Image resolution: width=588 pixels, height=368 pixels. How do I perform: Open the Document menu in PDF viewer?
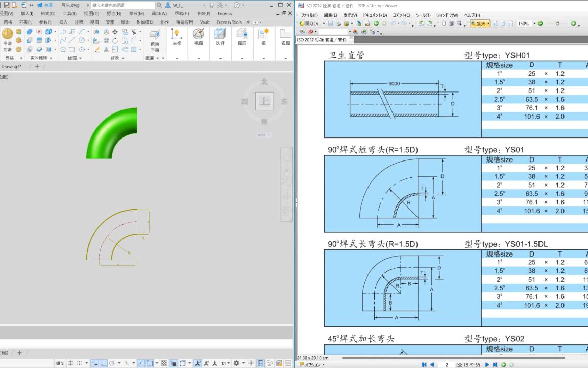[x=375, y=15]
